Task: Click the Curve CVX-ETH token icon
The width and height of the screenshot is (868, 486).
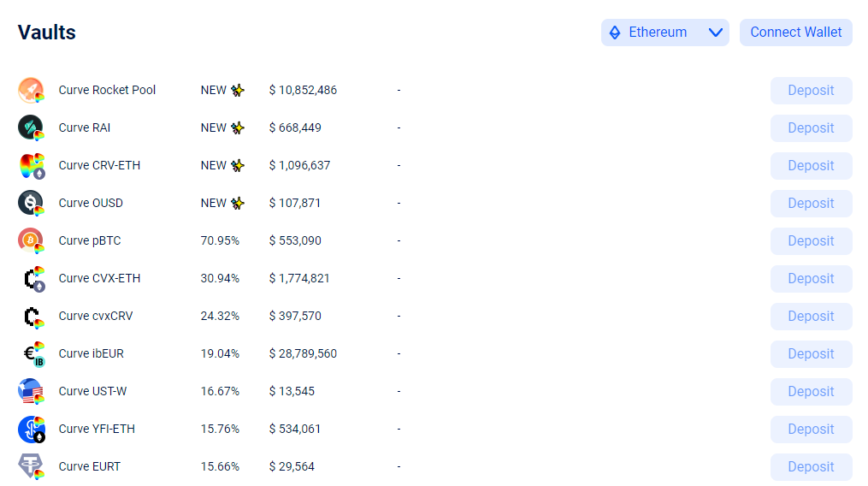Action: (x=32, y=279)
